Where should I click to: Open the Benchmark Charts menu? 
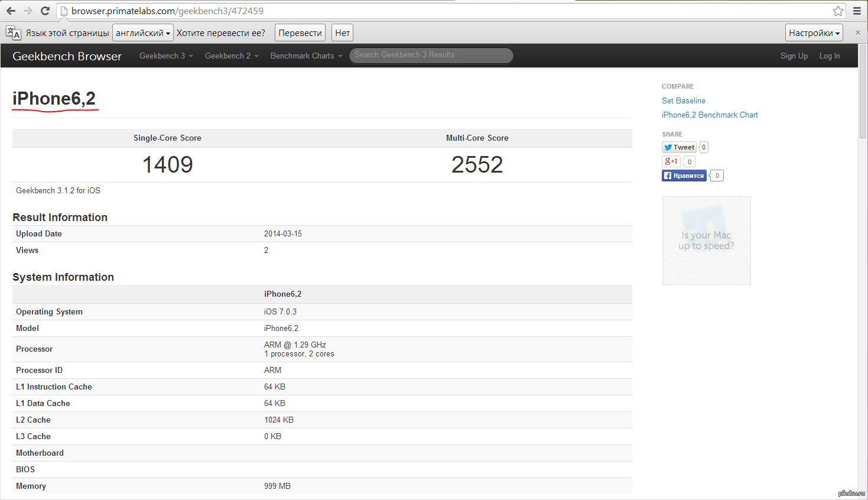(x=306, y=56)
